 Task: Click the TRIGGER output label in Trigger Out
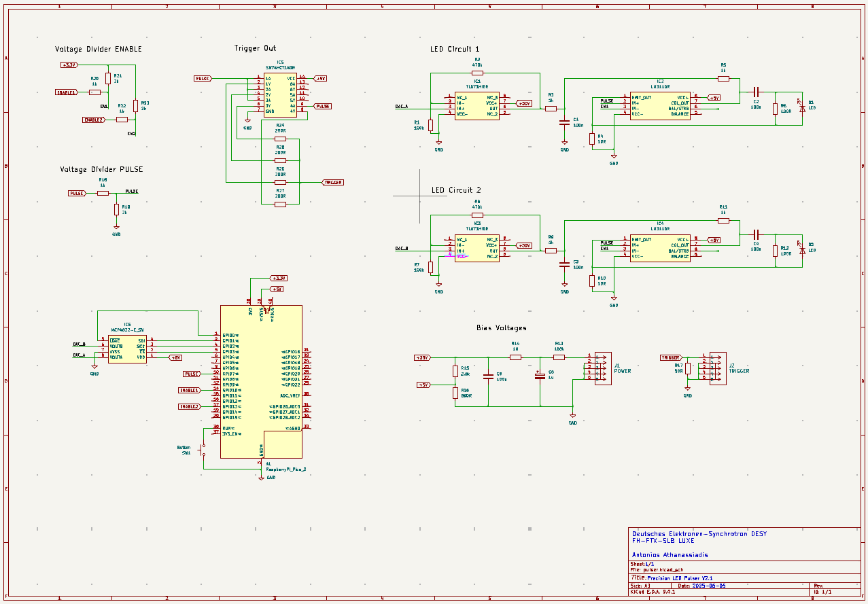332,182
